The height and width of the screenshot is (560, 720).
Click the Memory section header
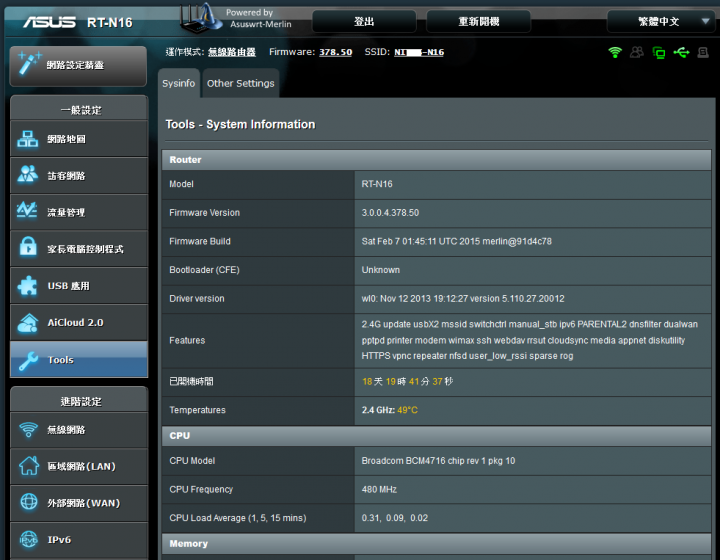coord(436,543)
